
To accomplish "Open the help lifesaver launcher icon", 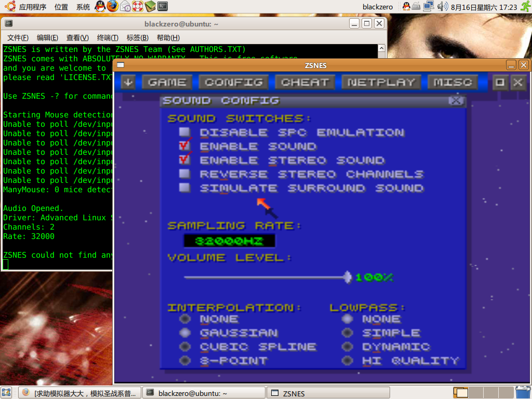I will click(x=138, y=6).
